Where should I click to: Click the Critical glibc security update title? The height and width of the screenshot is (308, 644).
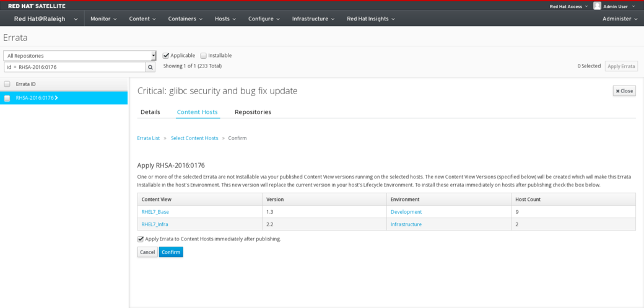[217, 91]
